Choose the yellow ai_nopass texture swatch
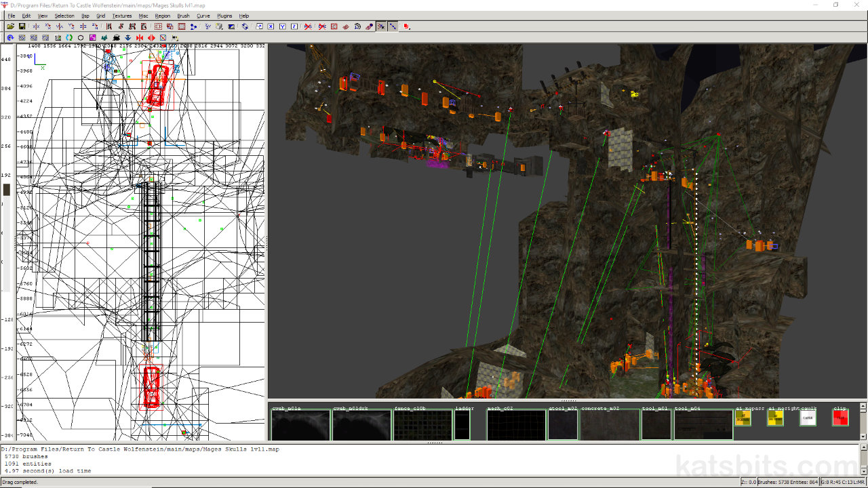868x488 pixels. pos(743,418)
